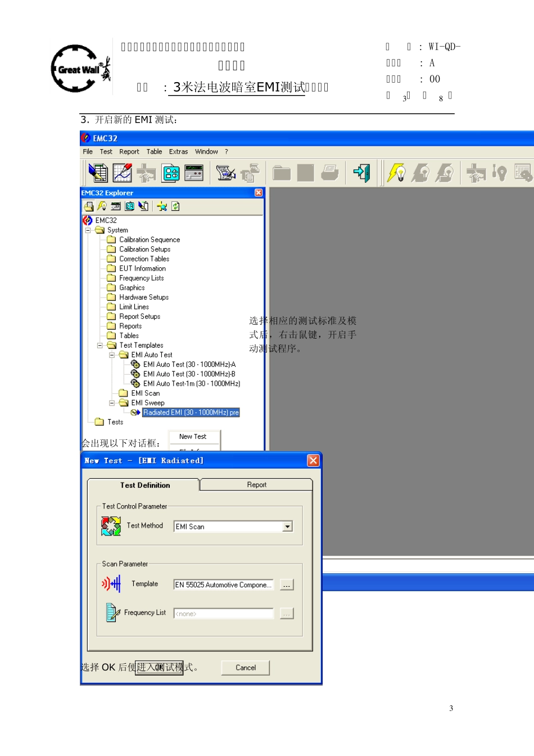534x756 pixels.
Task: Select Radiated EMI (30 - 1000MHz) pre item
Action: (x=191, y=412)
